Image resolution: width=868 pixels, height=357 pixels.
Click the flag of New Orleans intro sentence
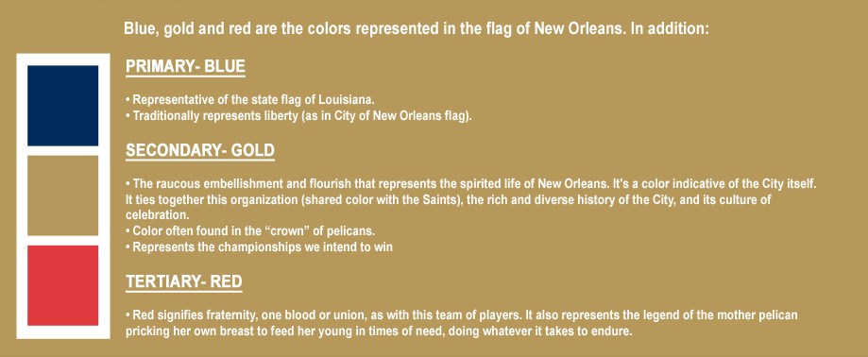coord(417,28)
